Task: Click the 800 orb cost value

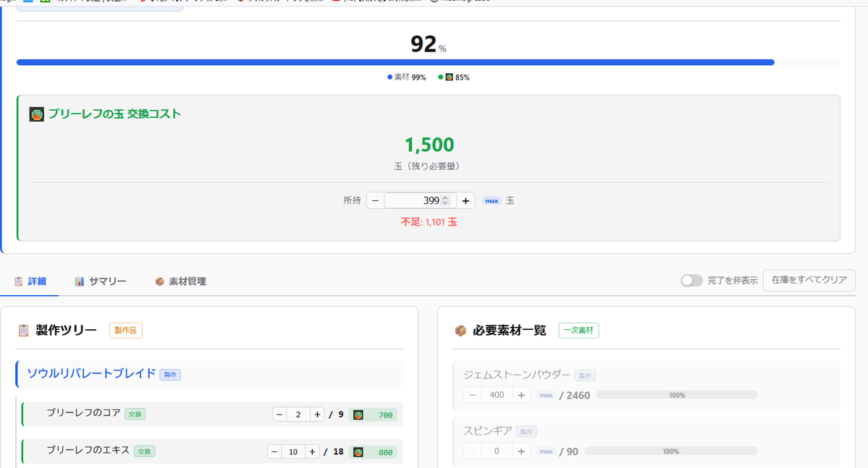Action: [385, 452]
